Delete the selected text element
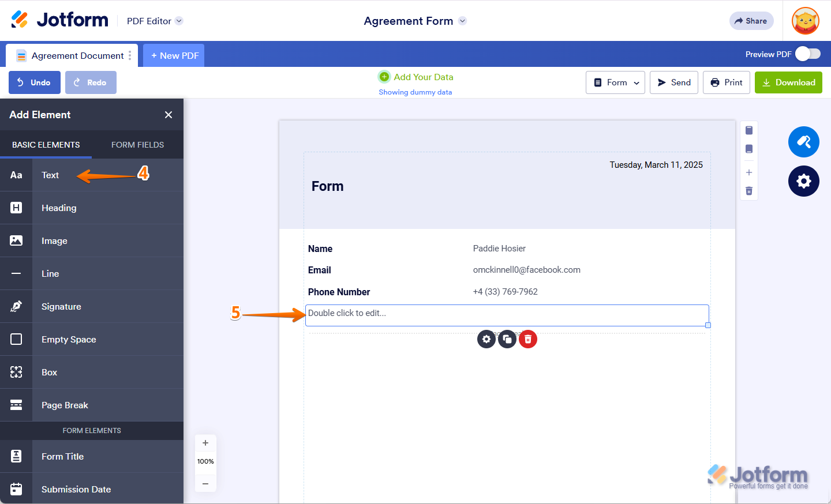The width and height of the screenshot is (831, 504). coord(528,339)
